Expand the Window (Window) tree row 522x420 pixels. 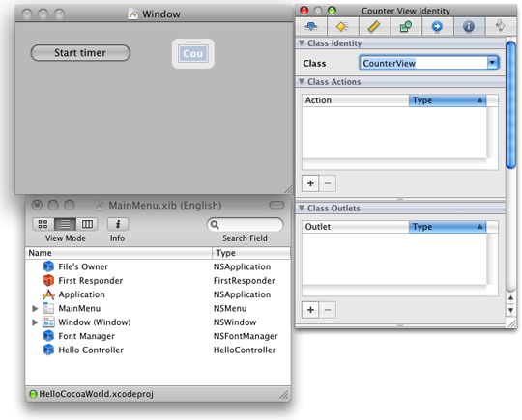[35, 322]
